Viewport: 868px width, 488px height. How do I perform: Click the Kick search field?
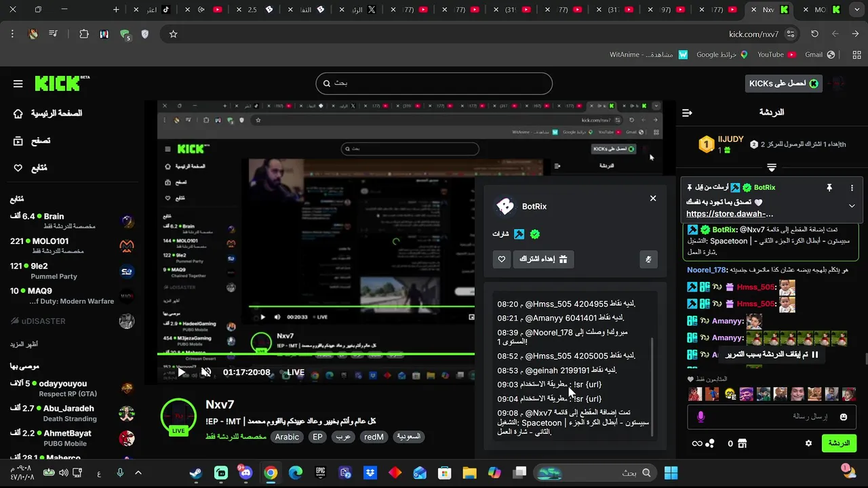434,83
